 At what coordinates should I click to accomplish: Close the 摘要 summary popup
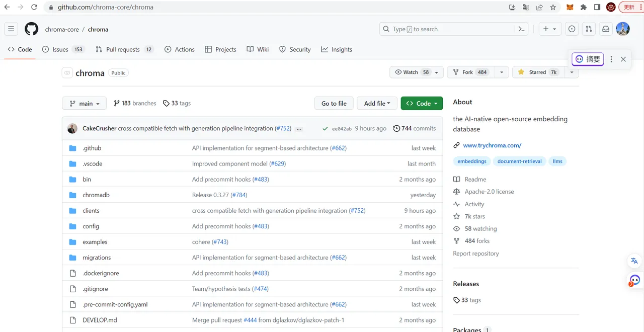(623, 59)
